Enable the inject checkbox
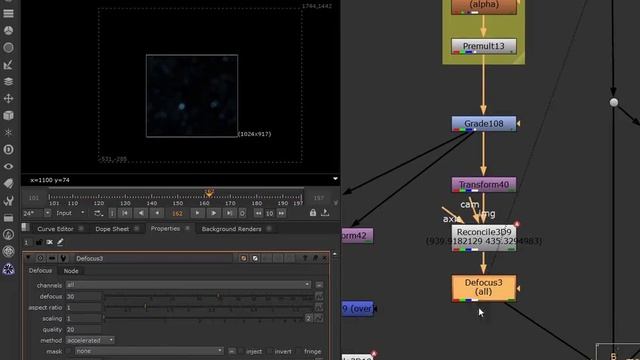The height and width of the screenshot is (360, 640). pyautogui.click(x=241, y=351)
